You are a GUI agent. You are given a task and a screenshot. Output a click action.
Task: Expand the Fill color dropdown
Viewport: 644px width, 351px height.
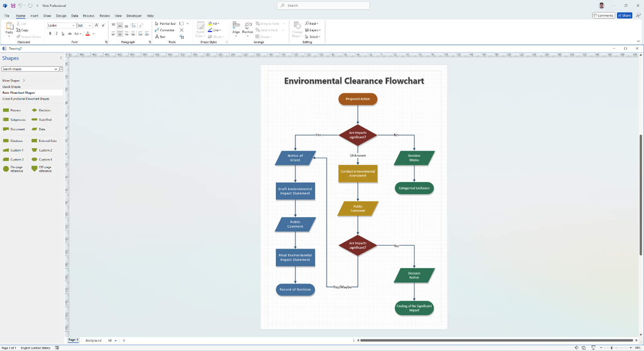click(219, 24)
